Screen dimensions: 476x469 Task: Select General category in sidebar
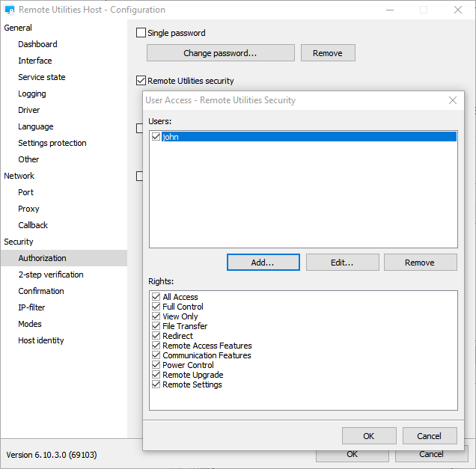[x=18, y=28]
